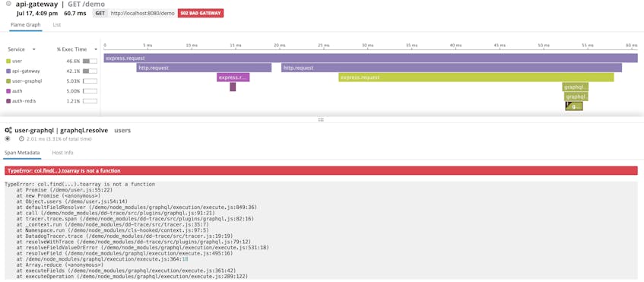644x282 pixels.
Task: Select the top express.request span bar
Action: coord(370,59)
